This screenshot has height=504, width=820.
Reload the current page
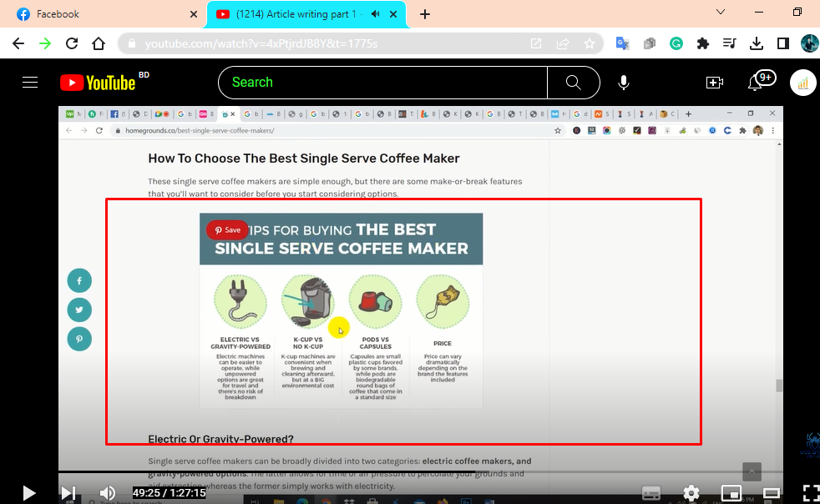72,43
